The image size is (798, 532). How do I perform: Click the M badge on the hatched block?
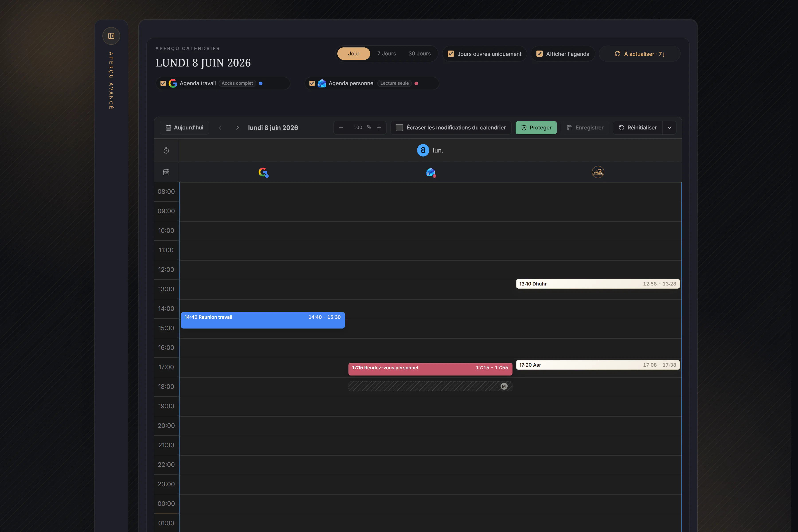tap(504, 386)
